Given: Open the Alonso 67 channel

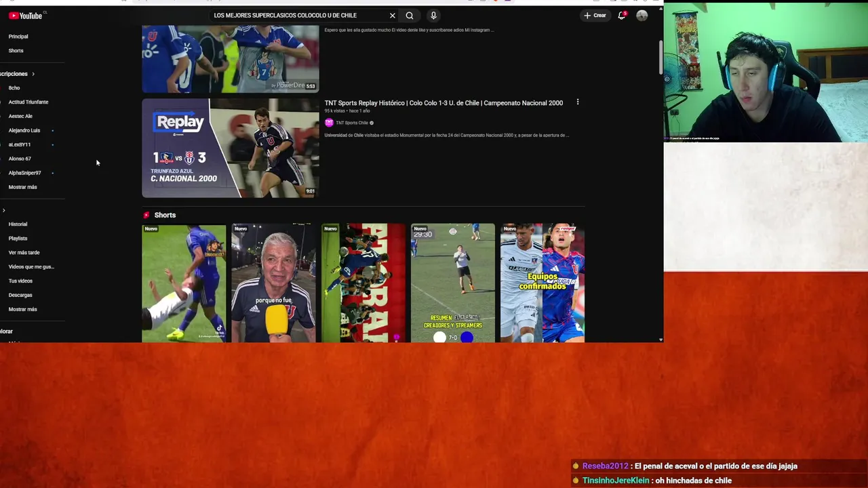Looking at the screenshot, I should click(x=20, y=159).
